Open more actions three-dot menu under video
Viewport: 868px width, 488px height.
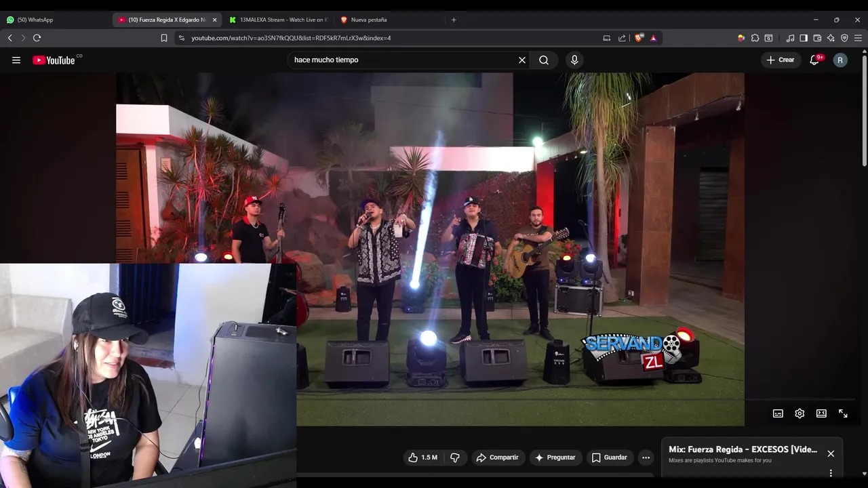646,457
